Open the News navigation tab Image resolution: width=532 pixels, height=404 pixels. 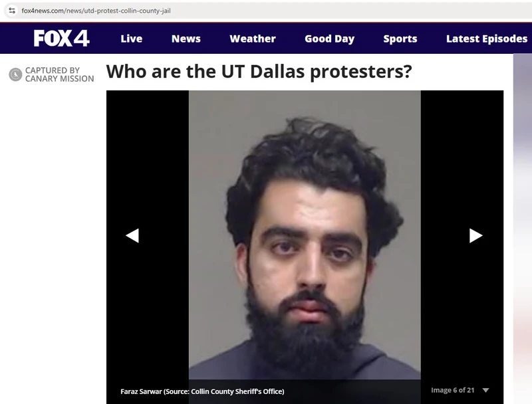[186, 39]
